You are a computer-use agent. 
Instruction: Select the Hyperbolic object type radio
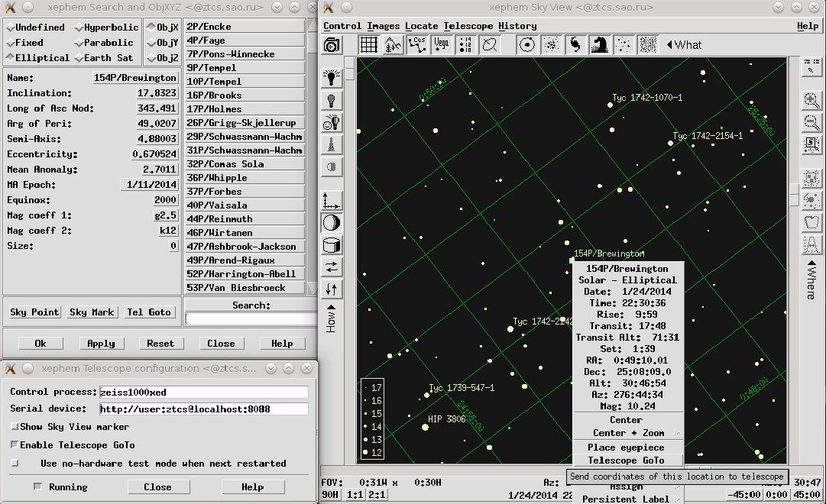tap(106, 27)
